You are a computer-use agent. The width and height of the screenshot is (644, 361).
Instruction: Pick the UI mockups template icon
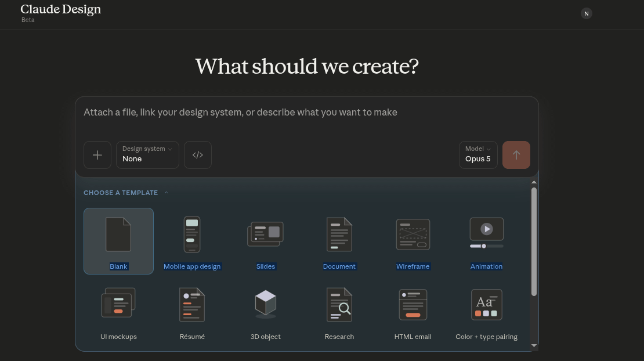(x=118, y=303)
